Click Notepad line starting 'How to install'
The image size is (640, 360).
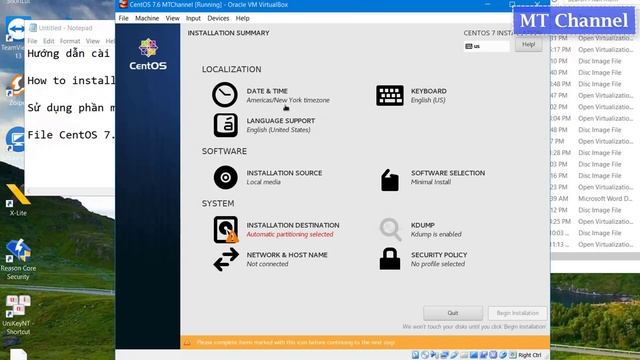click(71, 80)
